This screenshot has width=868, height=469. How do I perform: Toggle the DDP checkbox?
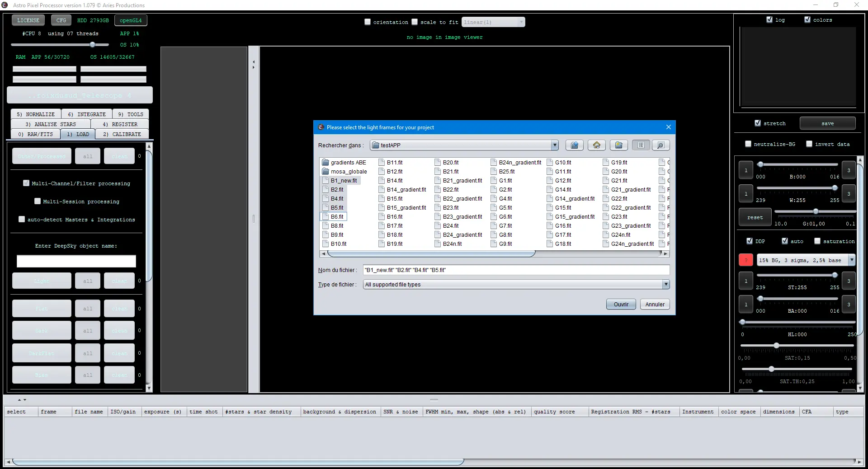[x=750, y=241]
